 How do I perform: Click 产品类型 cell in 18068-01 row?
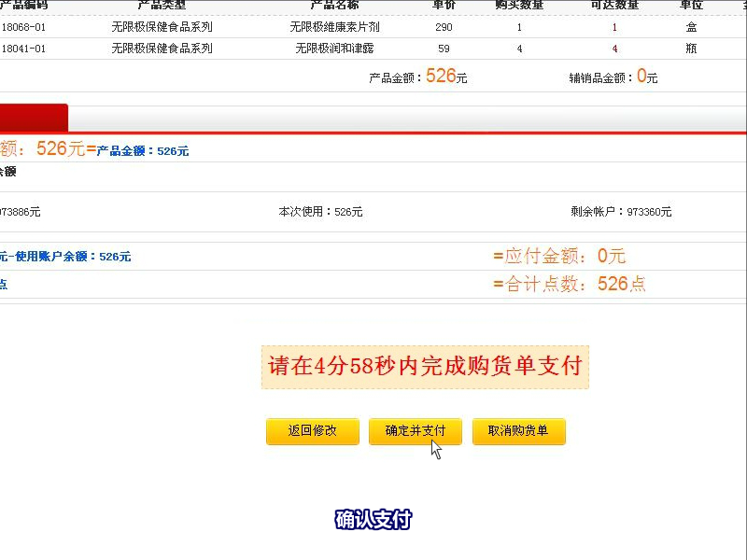coord(162,27)
